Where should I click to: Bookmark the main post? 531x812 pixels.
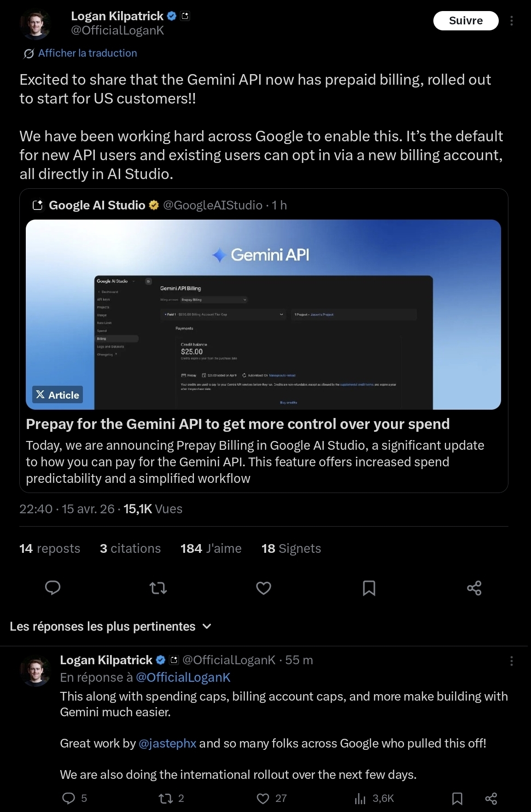tap(369, 588)
